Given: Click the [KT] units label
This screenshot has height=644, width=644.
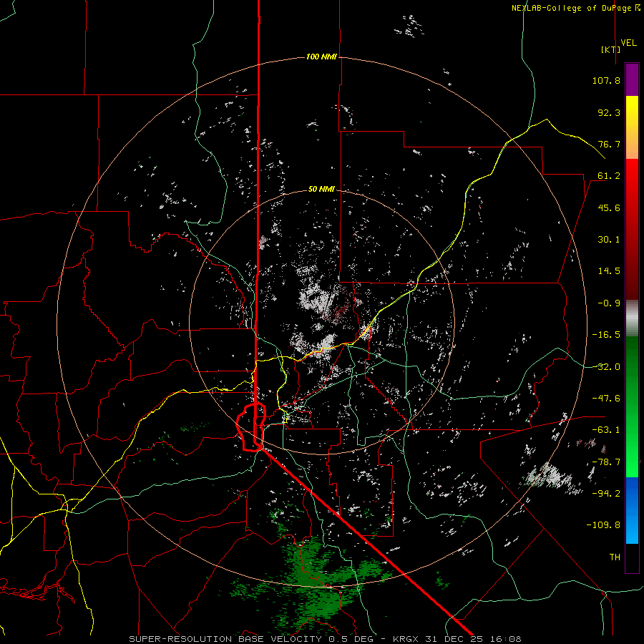Looking at the screenshot, I should pos(610,49).
